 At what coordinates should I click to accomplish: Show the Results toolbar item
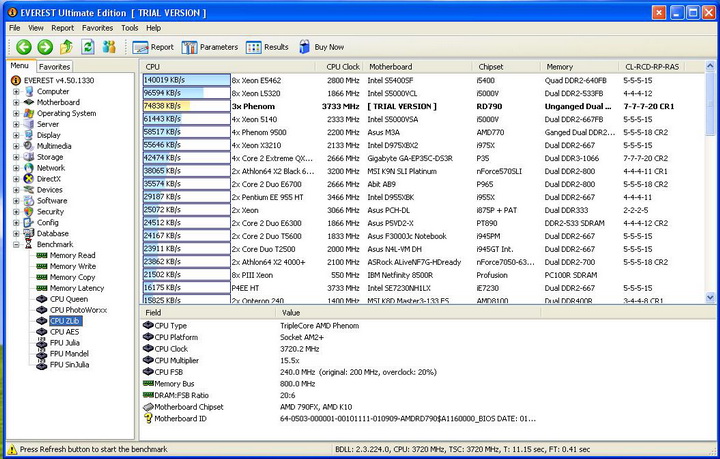point(267,47)
